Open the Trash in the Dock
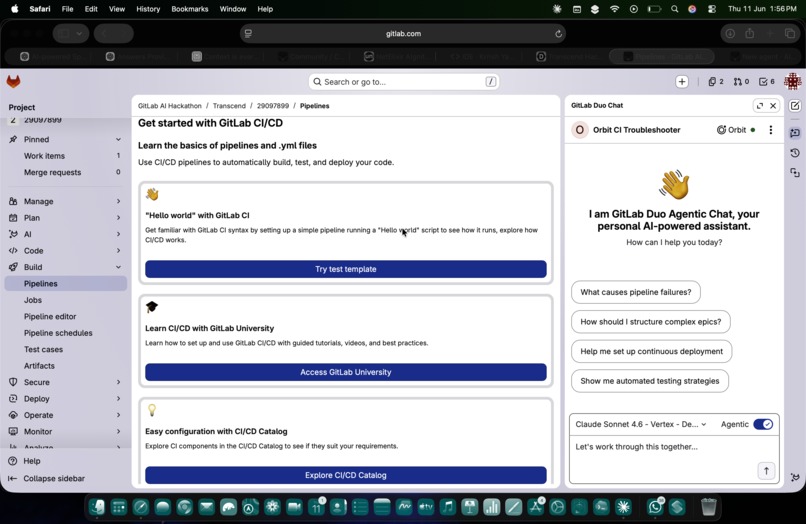This screenshot has width=806, height=524. tap(708, 507)
